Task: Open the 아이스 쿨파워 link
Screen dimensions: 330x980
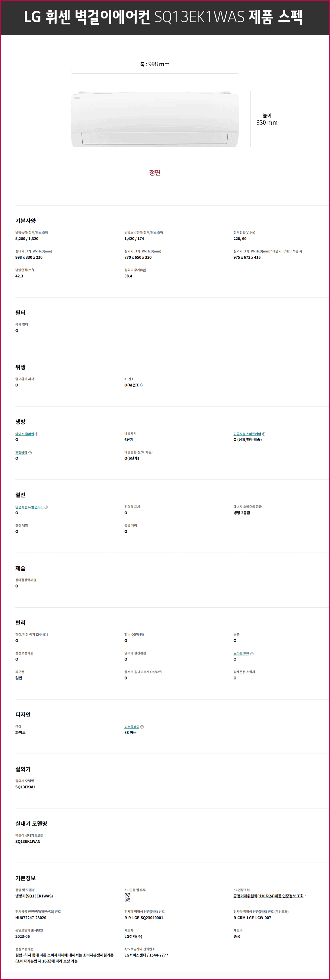Action: coord(24,434)
